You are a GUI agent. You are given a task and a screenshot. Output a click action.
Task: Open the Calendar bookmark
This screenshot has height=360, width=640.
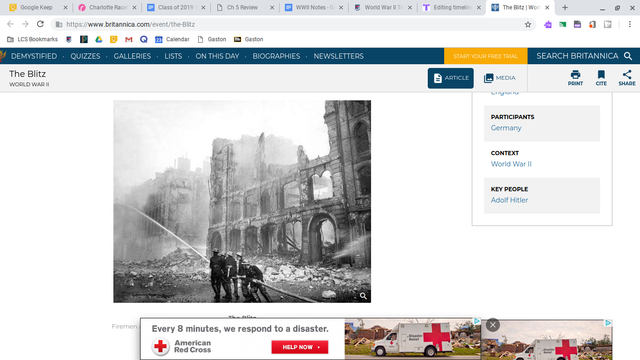click(x=172, y=39)
